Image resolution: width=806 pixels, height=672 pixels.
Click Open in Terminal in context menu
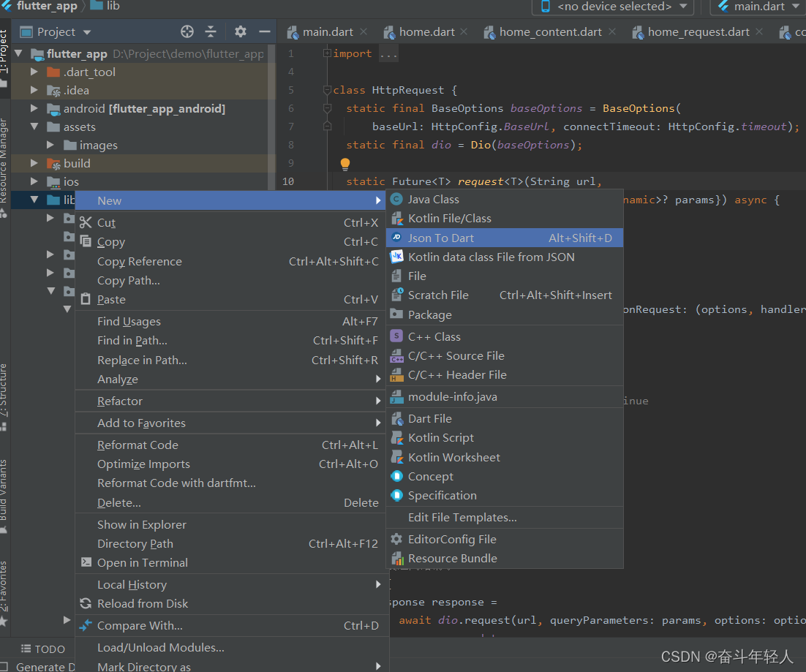click(x=142, y=562)
